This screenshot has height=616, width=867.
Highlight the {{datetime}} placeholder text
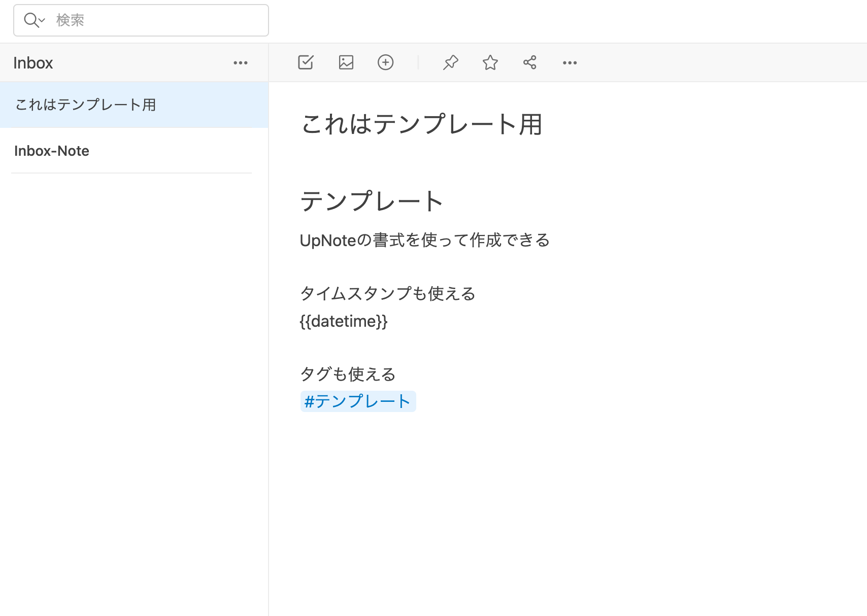coord(344,321)
